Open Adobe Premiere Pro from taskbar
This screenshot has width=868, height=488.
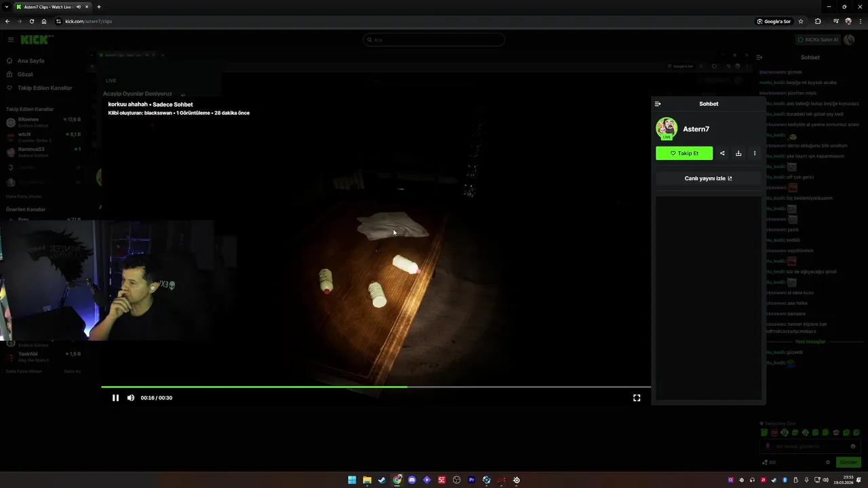(x=471, y=480)
